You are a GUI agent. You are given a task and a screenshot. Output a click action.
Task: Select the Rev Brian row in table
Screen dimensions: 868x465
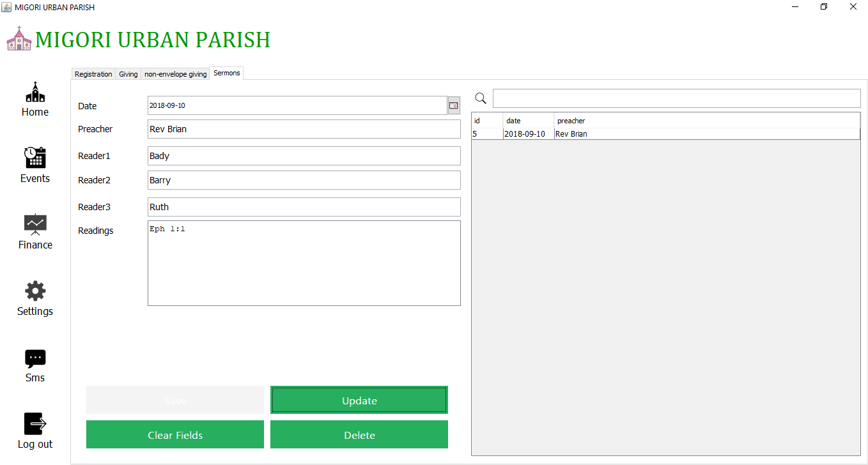pyautogui.click(x=665, y=134)
